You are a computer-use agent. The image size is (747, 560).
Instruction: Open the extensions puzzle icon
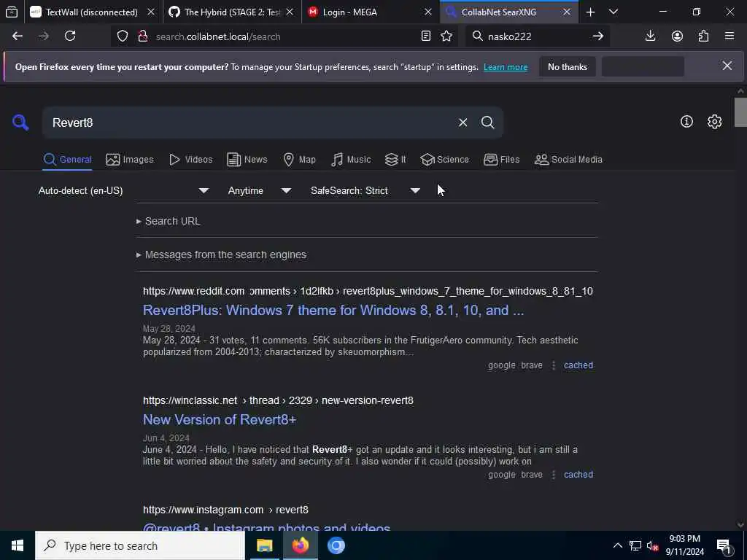(x=704, y=36)
